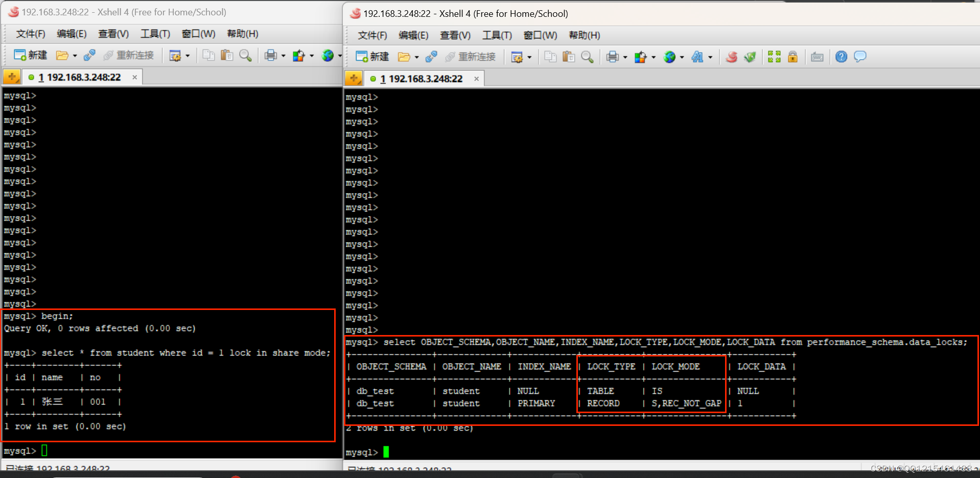Expand Open folder dropdown arrow in right window
Image resolution: width=980 pixels, height=478 pixels.
coord(416,57)
